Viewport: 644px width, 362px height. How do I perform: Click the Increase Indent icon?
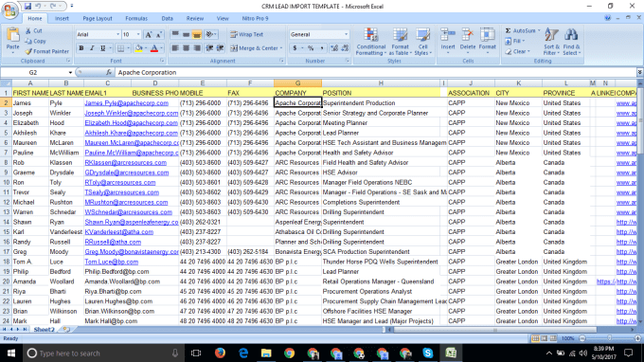click(220, 48)
